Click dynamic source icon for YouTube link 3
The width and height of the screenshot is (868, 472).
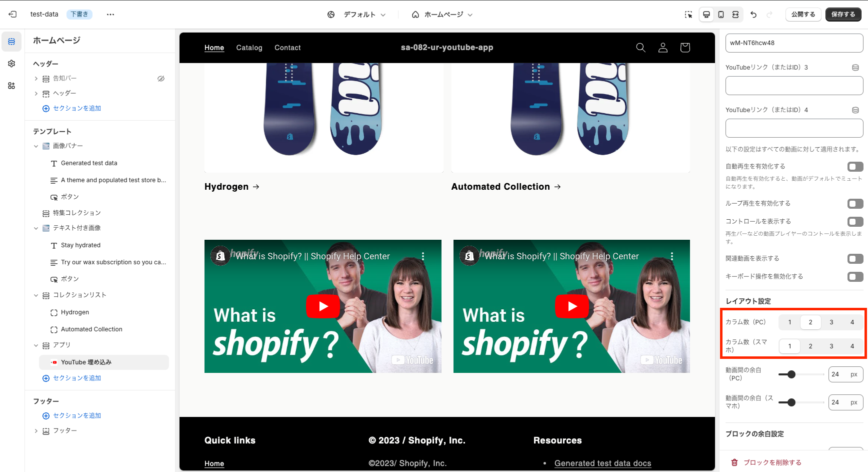pos(855,68)
